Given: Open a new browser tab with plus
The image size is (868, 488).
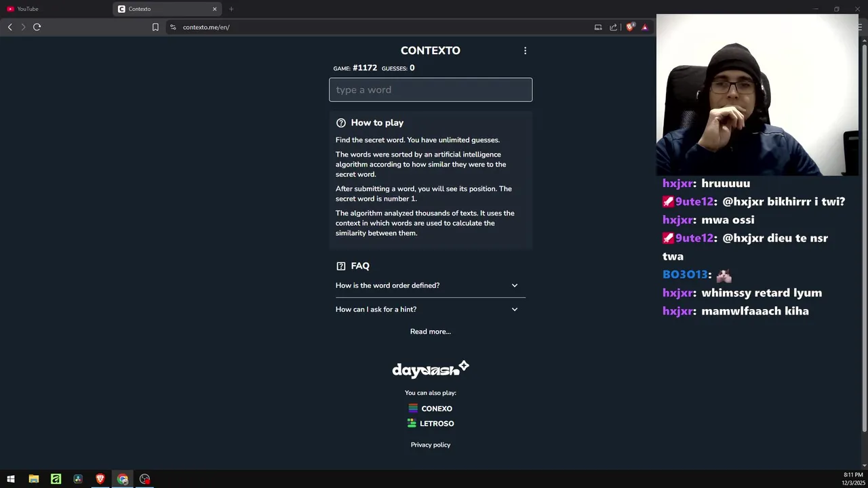Looking at the screenshot, I should 231,9.
